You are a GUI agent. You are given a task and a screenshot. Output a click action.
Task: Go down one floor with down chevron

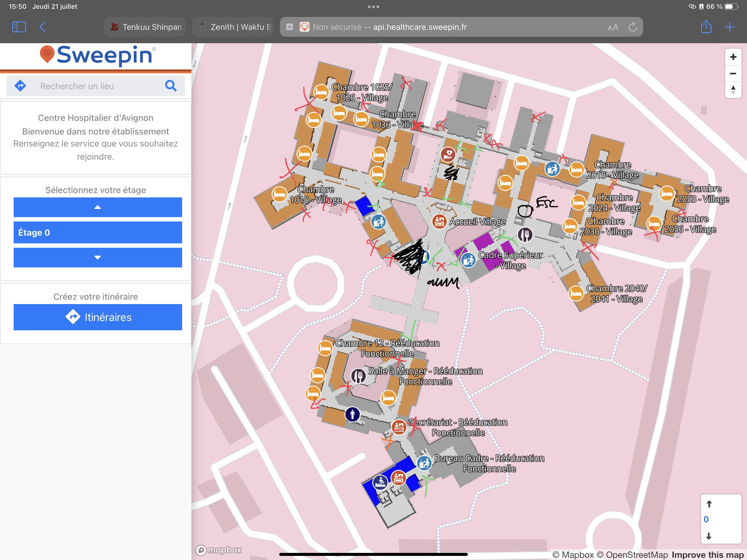coord(98,257)
